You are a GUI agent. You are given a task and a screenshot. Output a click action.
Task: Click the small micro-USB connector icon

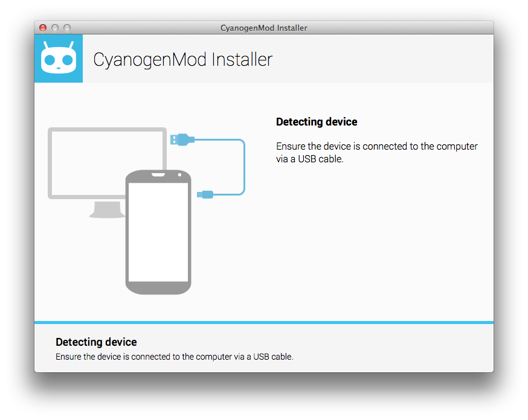click(x=205, y=194)
